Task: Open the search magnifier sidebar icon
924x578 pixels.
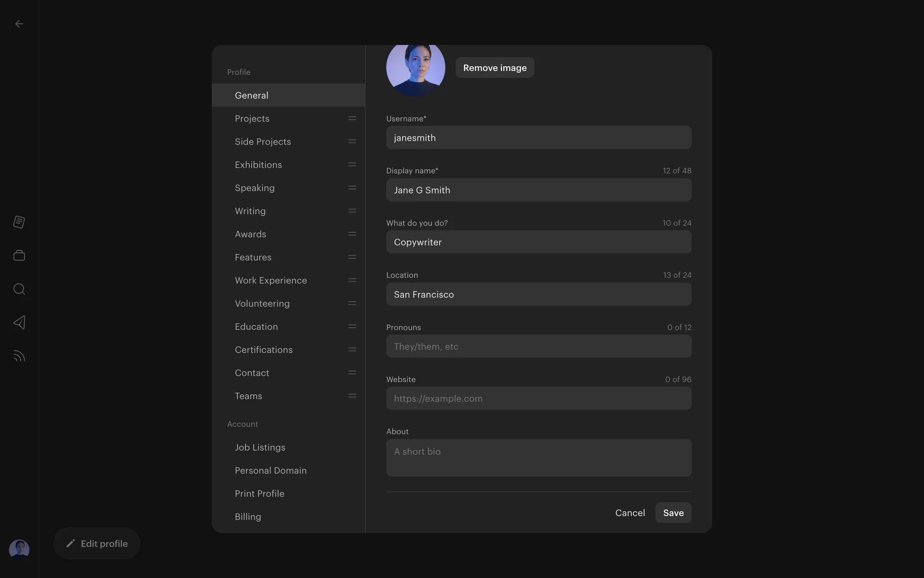Action: [x=19, y=289]
